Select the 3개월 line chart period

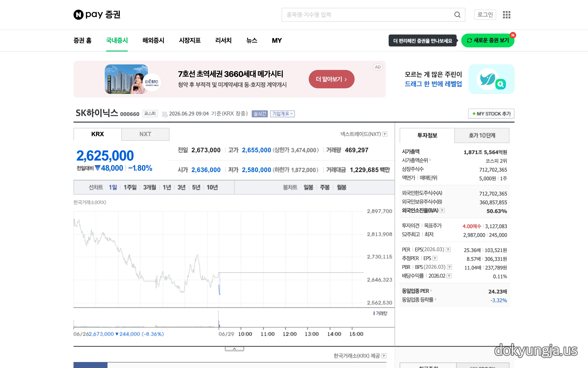tap(150, 187)
